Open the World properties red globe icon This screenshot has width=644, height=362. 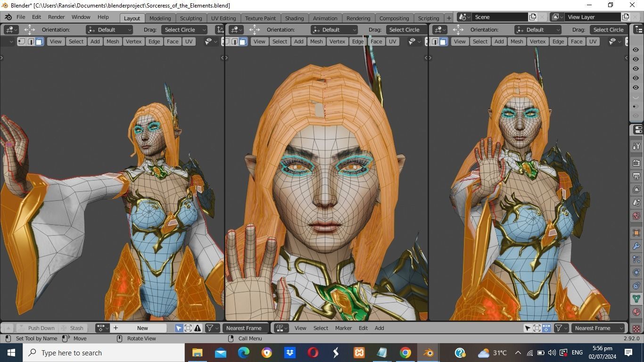tap(636, 216)
